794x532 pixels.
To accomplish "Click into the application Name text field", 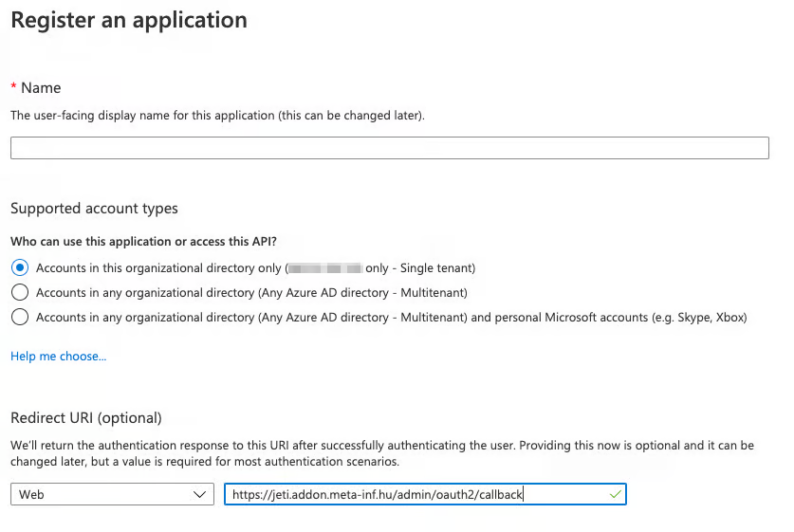I will pos(389,148).
